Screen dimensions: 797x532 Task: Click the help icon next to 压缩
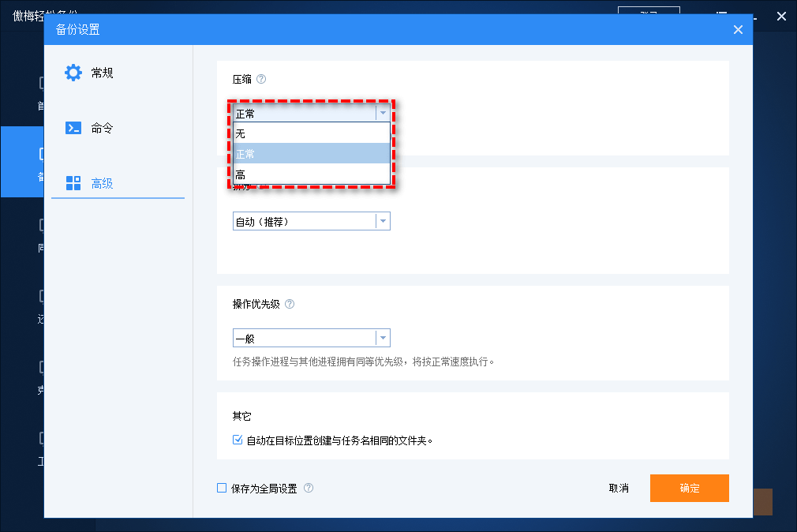(261, 79)
